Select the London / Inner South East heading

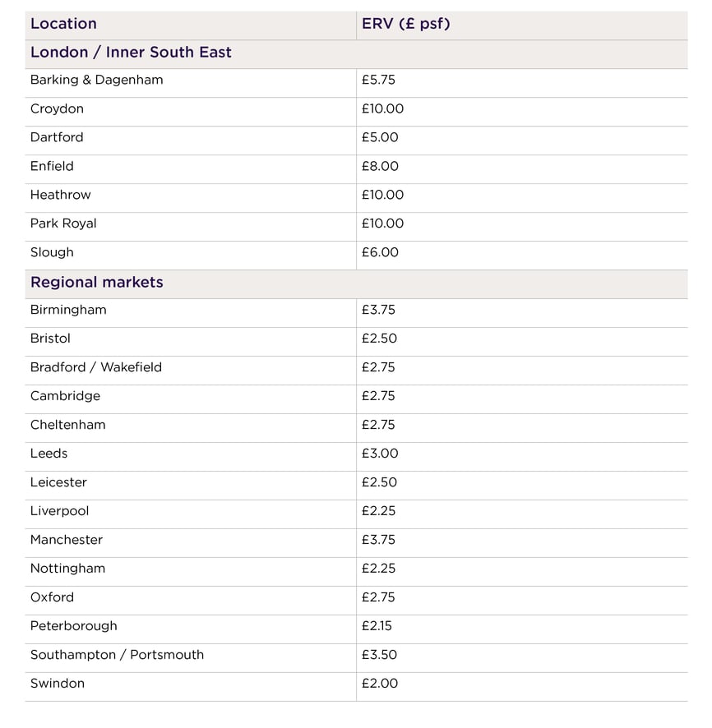(x=131, y=53)
